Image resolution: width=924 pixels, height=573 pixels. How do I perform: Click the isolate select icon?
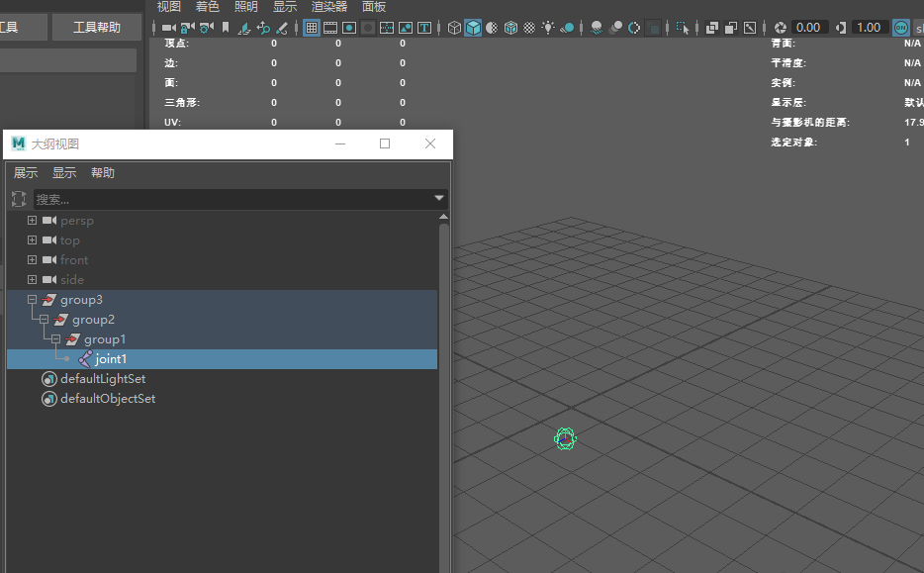coord(683,28)
